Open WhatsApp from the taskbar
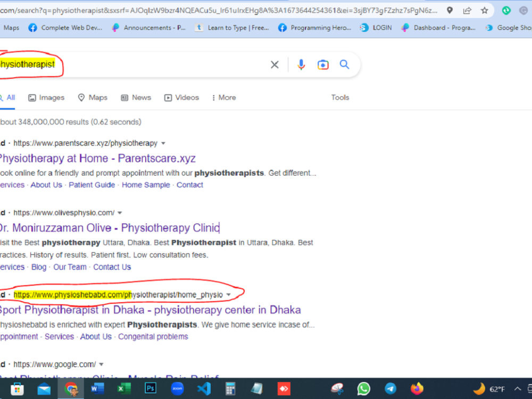Screen dimensions: 532x399 click(x=364, y=389)
